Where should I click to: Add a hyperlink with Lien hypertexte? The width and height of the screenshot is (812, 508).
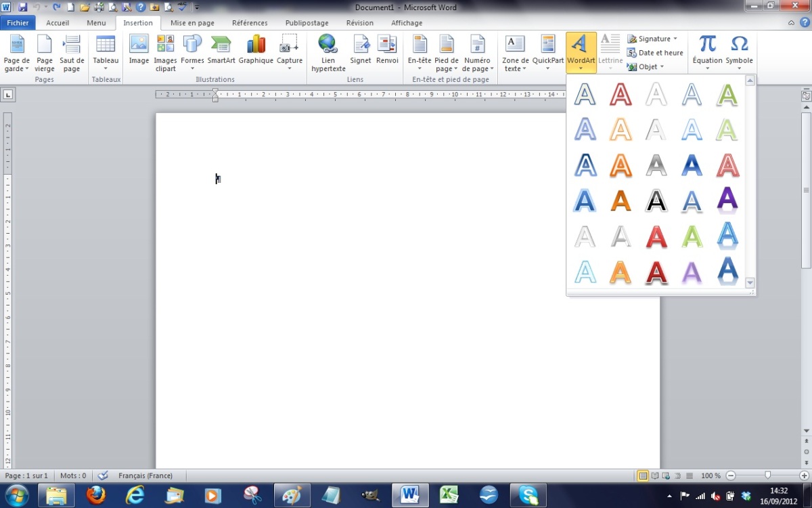point(328,54)
